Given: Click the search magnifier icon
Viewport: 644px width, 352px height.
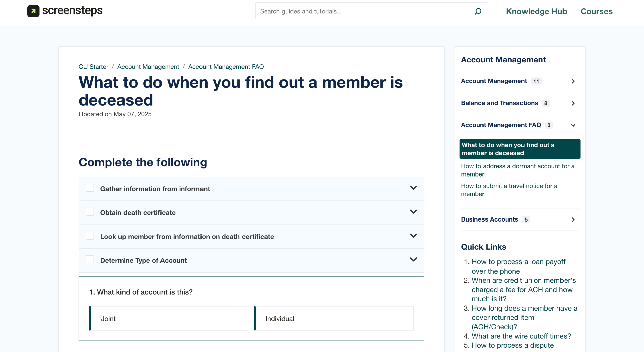Looking at the screenshot, I should point(478,11).
